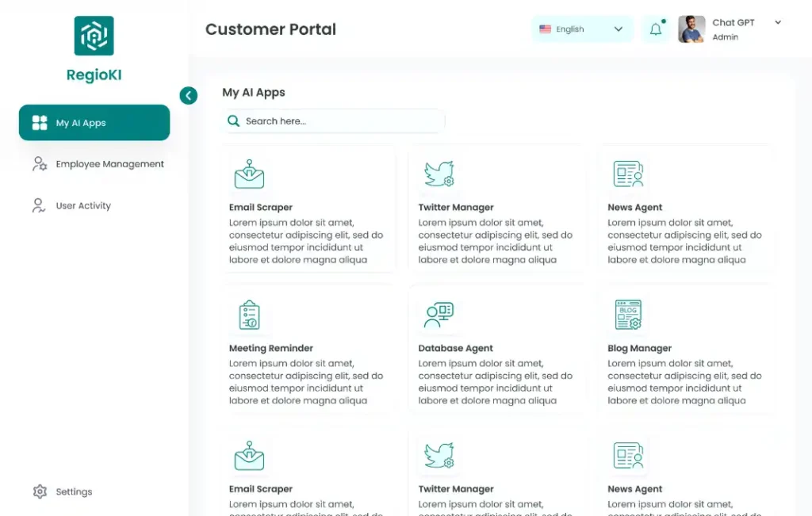
Task: Click the Employee Management person-gear icon
Action: point(40,164)
